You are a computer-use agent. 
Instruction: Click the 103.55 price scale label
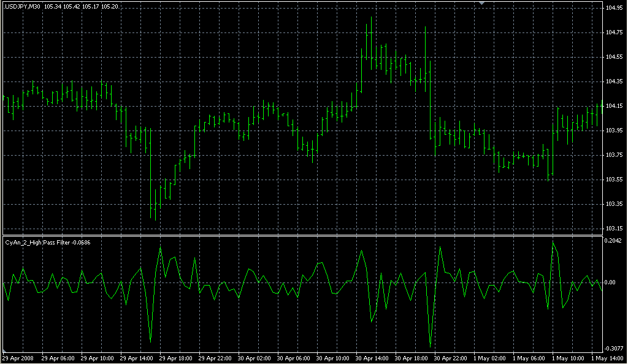[615, 180]
